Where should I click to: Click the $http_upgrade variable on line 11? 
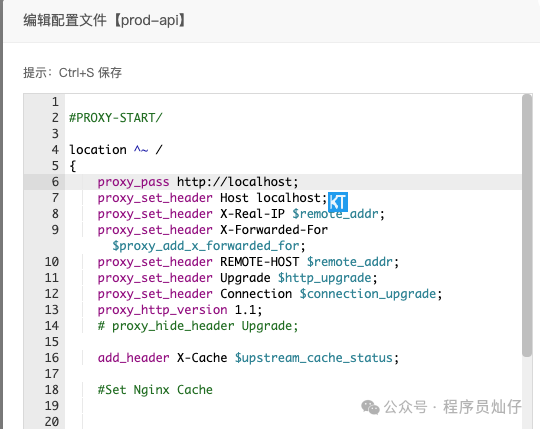(x=325, y=278)
